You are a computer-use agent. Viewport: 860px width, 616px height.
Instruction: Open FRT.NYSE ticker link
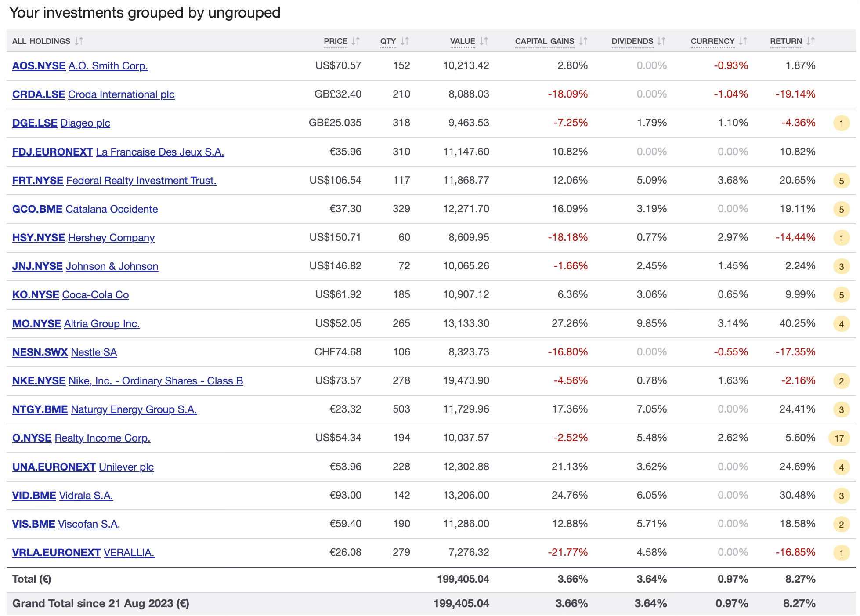38,181
